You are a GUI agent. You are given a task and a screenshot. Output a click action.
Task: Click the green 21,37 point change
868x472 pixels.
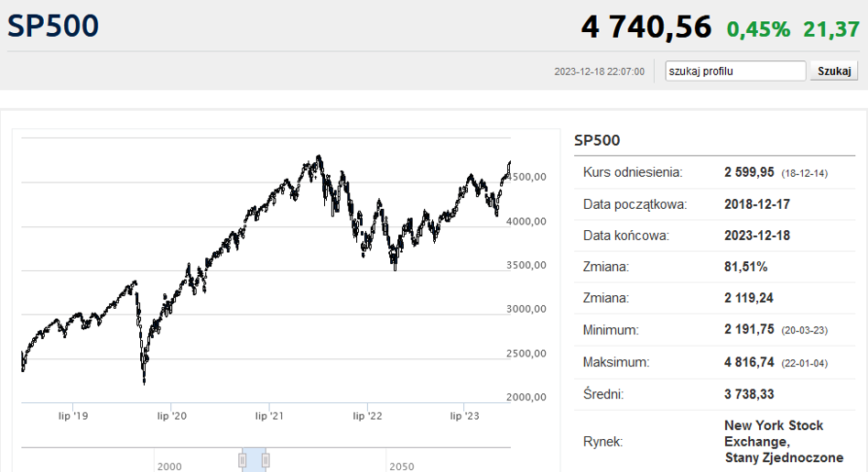tap(831, 29)
